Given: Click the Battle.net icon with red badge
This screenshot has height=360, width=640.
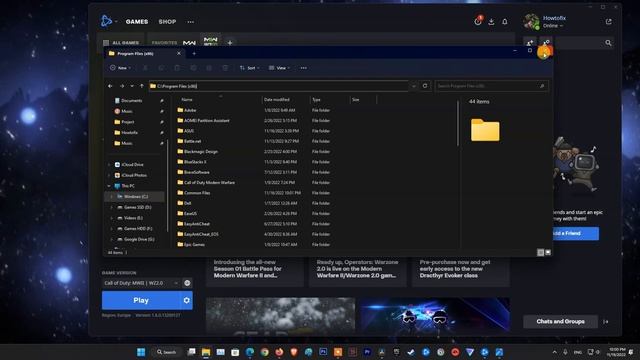Looking at the screenshot, I should click(x=478, y=21).
